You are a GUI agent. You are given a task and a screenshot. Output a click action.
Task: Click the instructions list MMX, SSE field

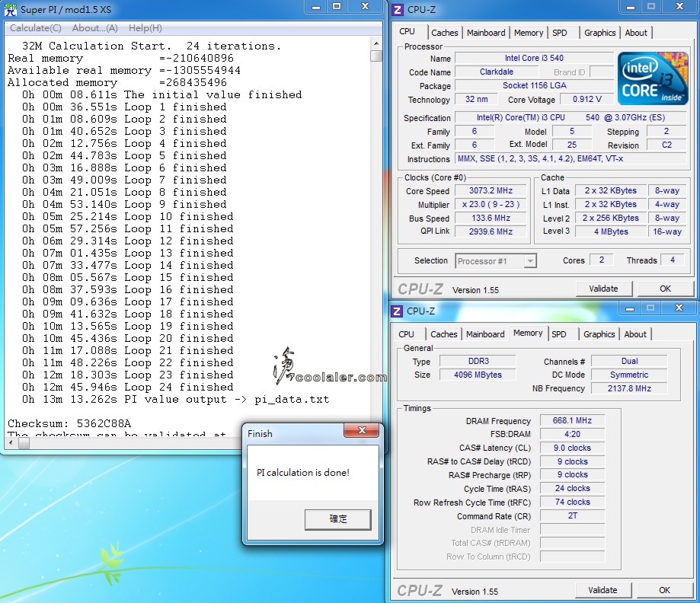pyautogui.click(x=571, y=159)
